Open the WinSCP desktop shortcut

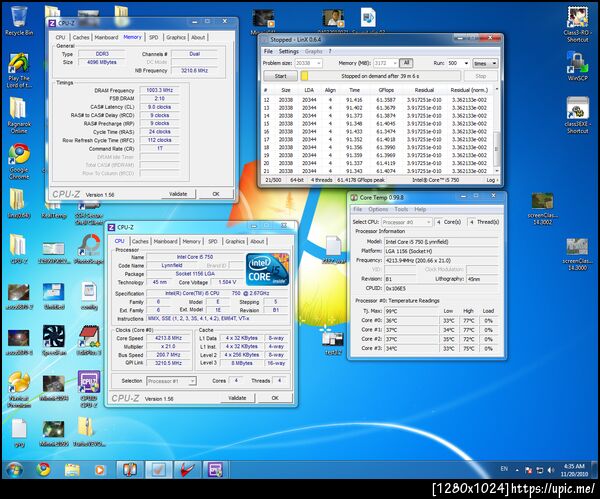(577, 66)
